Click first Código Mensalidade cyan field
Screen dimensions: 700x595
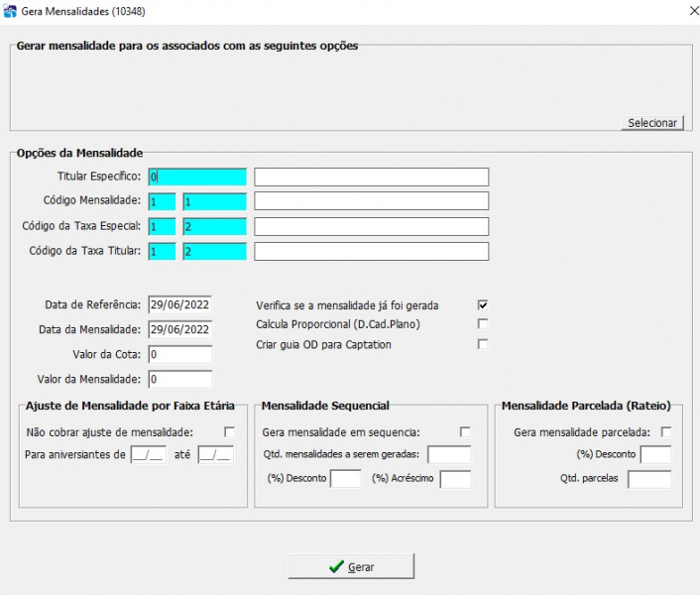(162, 201)
